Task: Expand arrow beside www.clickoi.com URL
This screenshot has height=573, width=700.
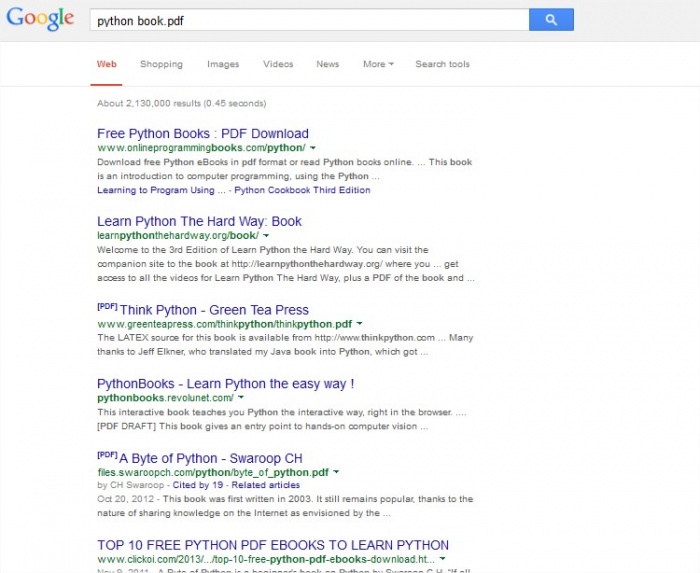Action: pyautogui.click(x=442, y=559)
